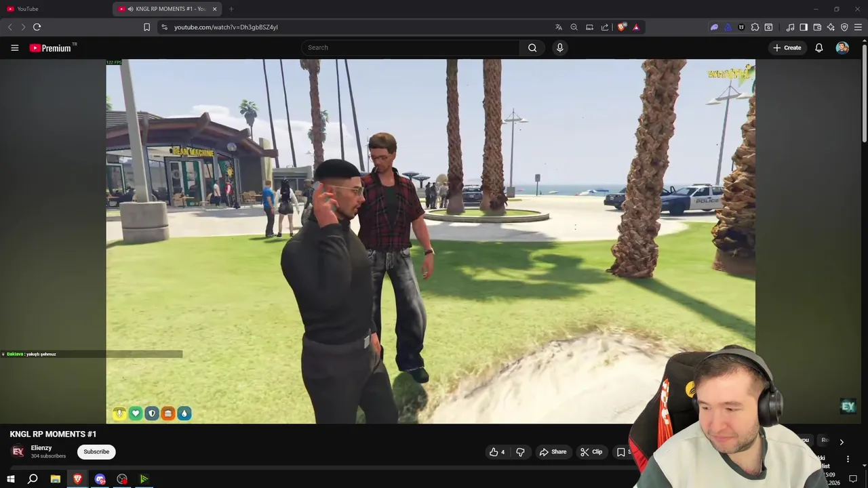Screen dimensions: 868x488
Task: Click the video title KNGL RP MOMENTS #1
Action: [53, 434]
